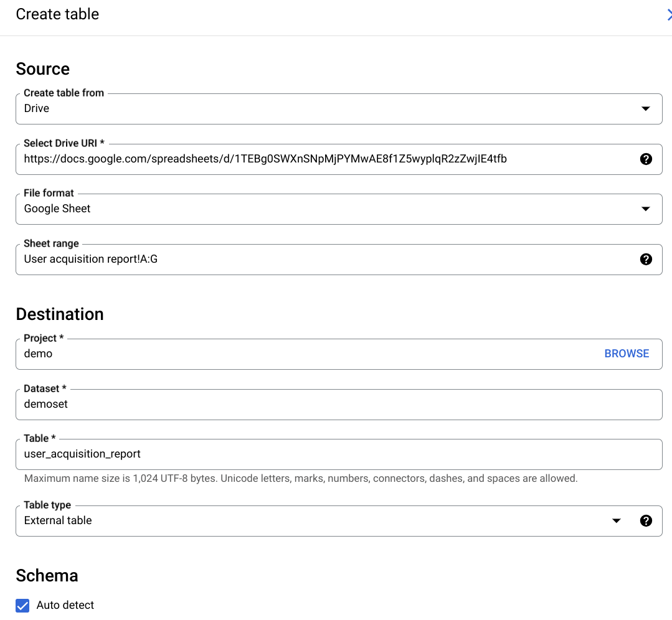672x620 pixels.
Task: Click the BROWSE button for Project
Action: click(627, 353)
